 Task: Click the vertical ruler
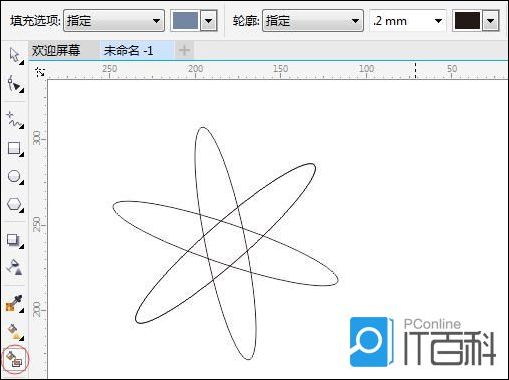[38, 229]
